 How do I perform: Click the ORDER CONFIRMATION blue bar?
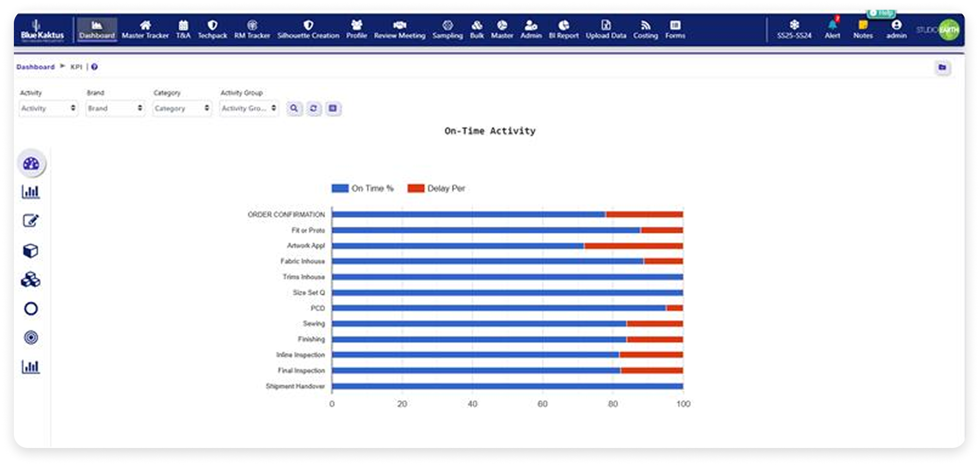click(x=468, y=215)
